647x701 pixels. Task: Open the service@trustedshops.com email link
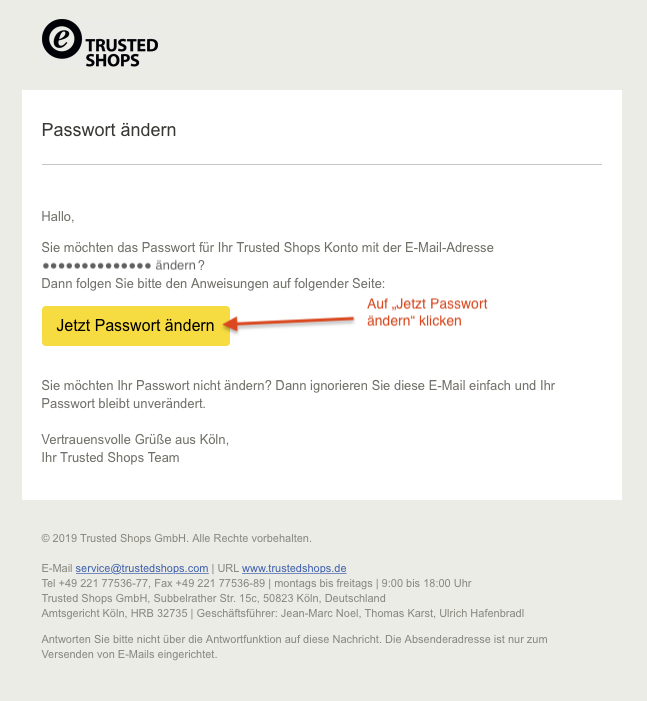[142, 568]
